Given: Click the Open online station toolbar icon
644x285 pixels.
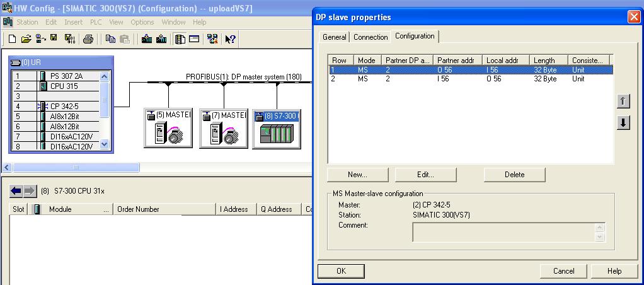Looking at the screenshot, I should click(41, 39).
